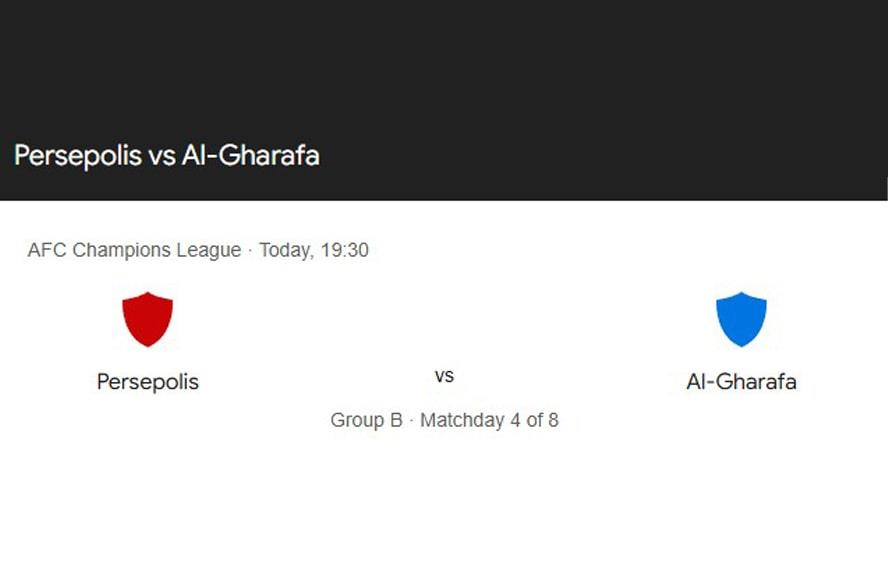Click vs in the dark header title
This screenshot has height=573, width=888.
click(x=163, y=157)
